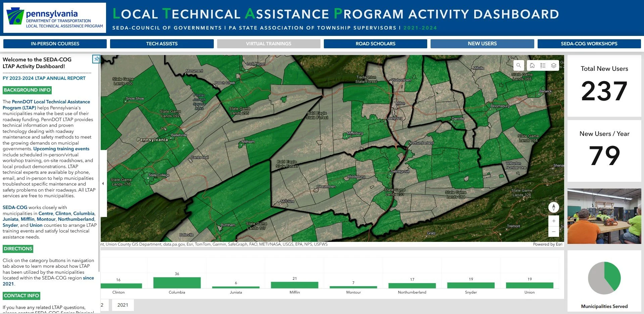Open the In-Person Courses tab
Image resolution: width=644 pixels, height=314 pixels.
click(55, 44)
